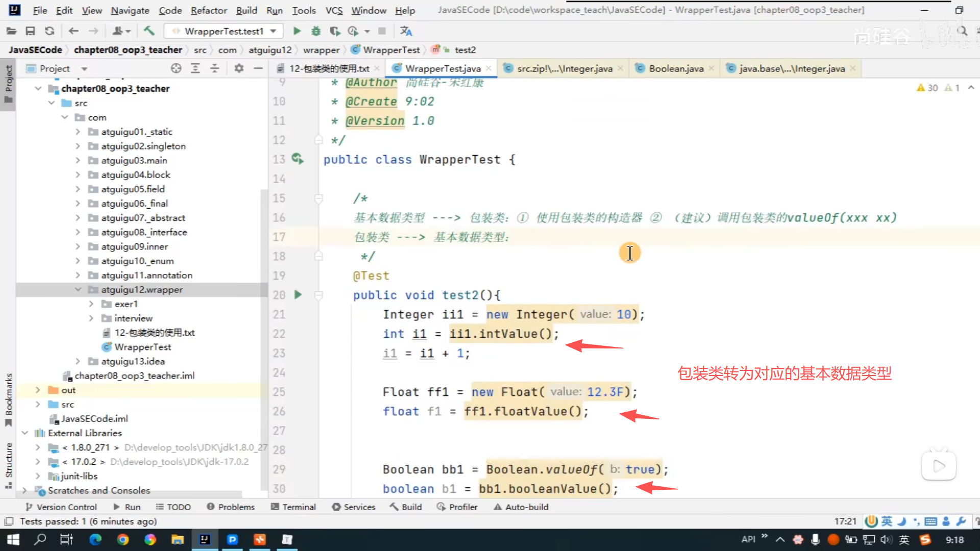This screenshot has width=980, height=551.
Task: Click the Debug bug icon
Action: pyautogui.click(x=316, y=31)
